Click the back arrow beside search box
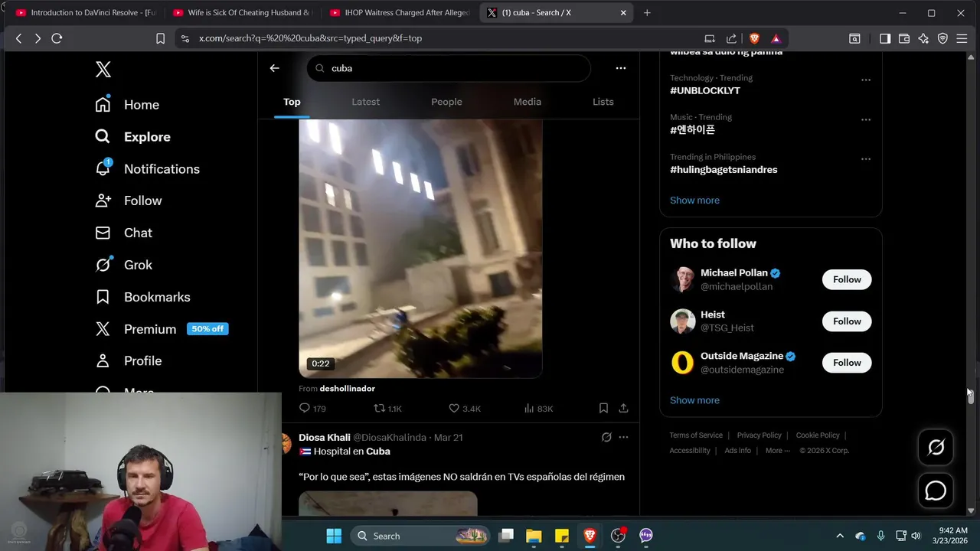 [x=274, y=68]
